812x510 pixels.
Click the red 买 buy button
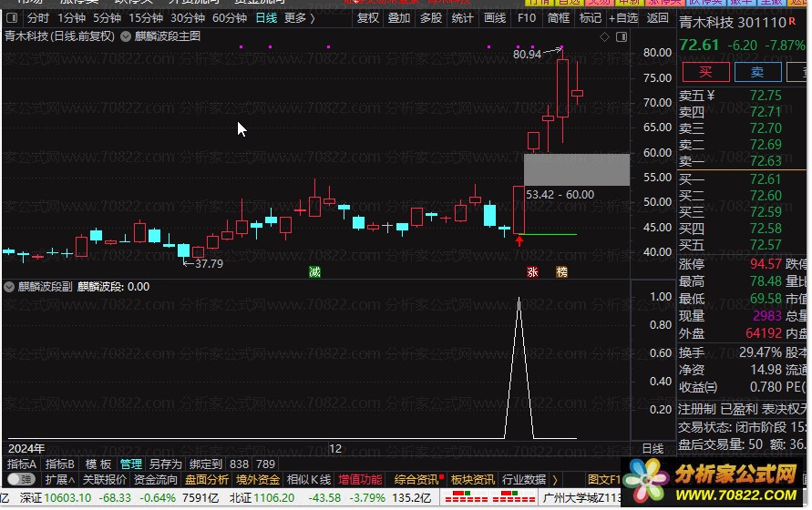point(706,72)
